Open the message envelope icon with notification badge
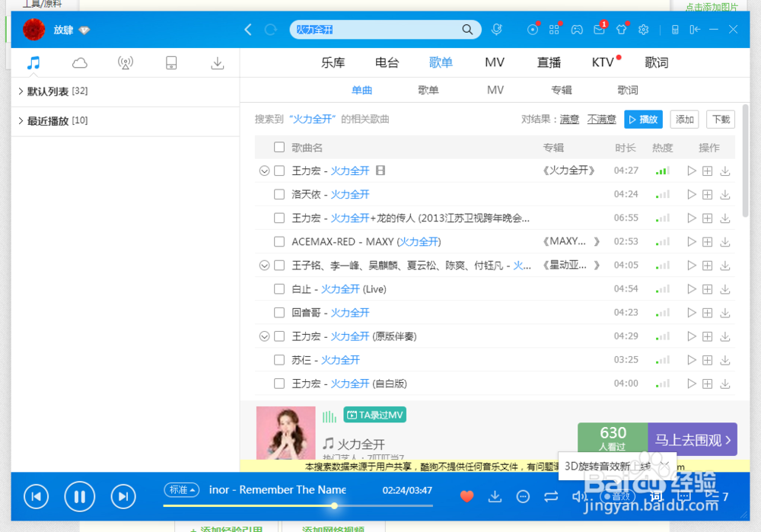The height and width of the screenshot is (532, 761). [599, 29]
